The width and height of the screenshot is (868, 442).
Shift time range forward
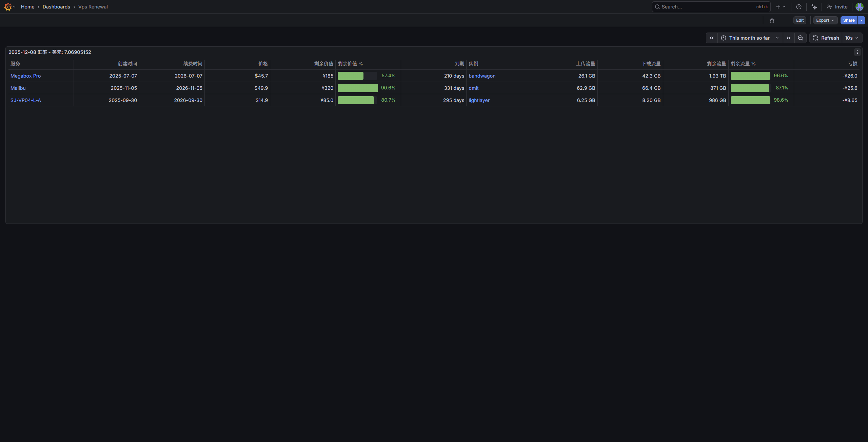click(789, 38)
